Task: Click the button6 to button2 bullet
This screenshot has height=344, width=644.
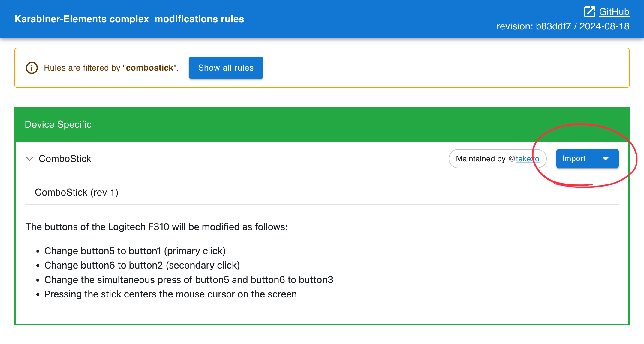Action: 142,265
